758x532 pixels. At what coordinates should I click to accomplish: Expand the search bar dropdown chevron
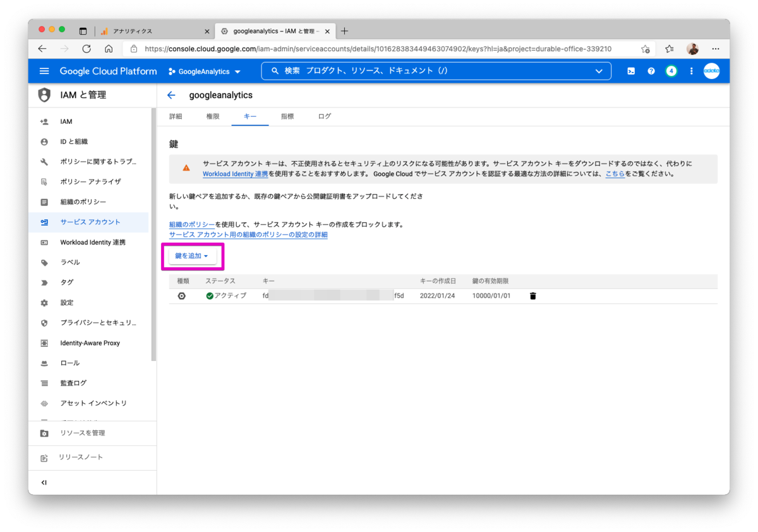click(x=598, y=71)
